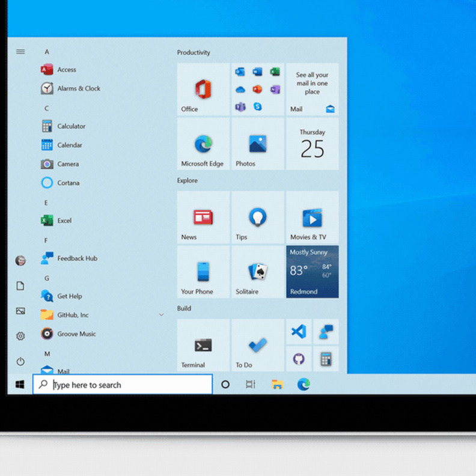This screenshot has width=476, height=476.
Task: Expand the Start menu hamburger navigation
Action: 20,52
